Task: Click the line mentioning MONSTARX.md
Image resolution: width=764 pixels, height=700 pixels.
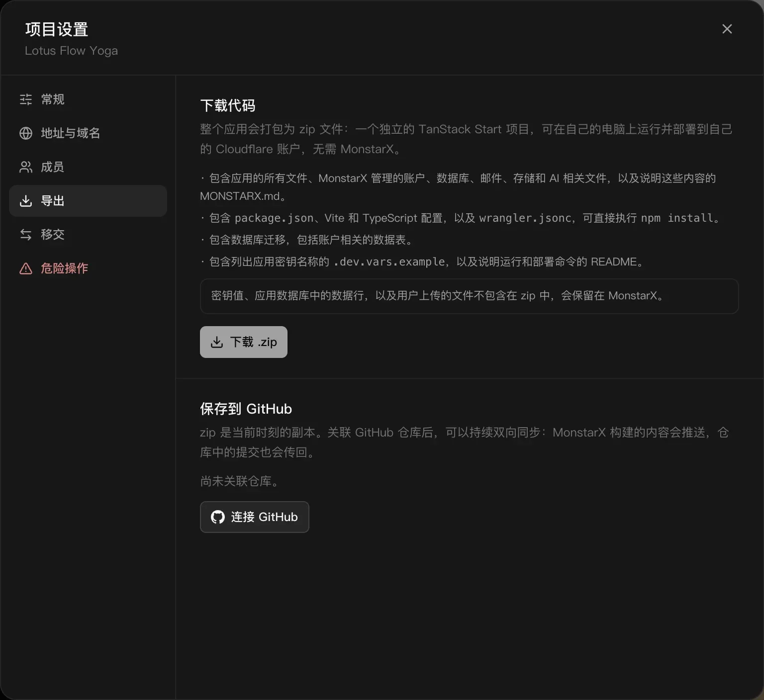Action: [458, 187]
